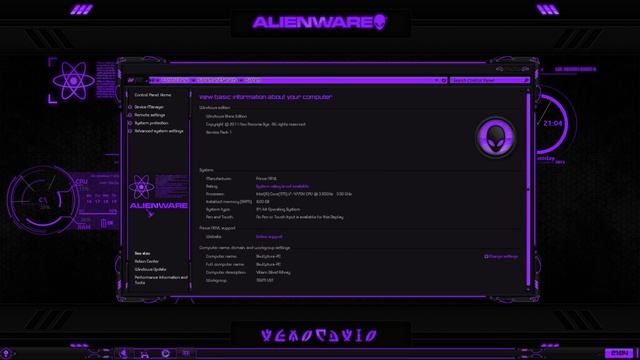
Task: Select the System breadcrumb in address bar
Action: tap(253, 80)
